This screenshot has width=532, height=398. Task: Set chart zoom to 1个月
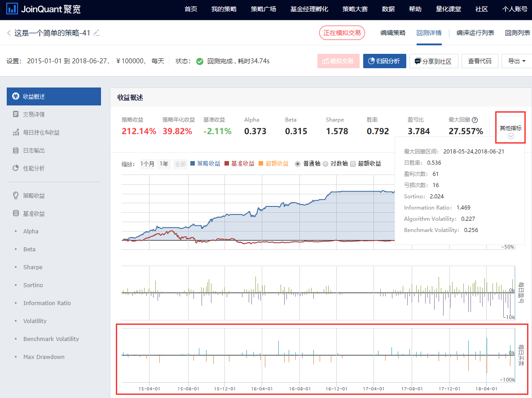tap(147, 164)
